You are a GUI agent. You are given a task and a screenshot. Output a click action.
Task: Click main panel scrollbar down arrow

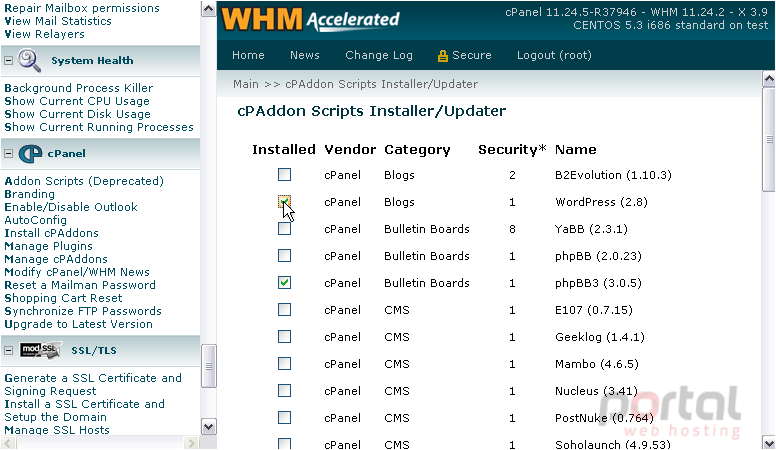pos(769,442)
